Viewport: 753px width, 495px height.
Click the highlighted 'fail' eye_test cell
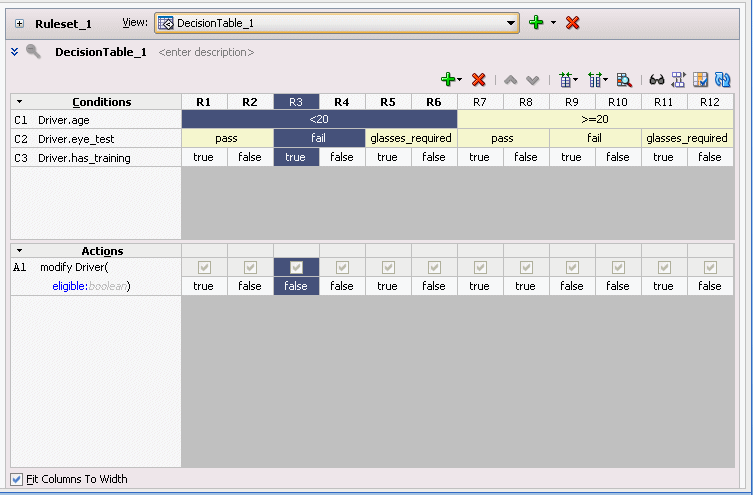coord(319,138)
